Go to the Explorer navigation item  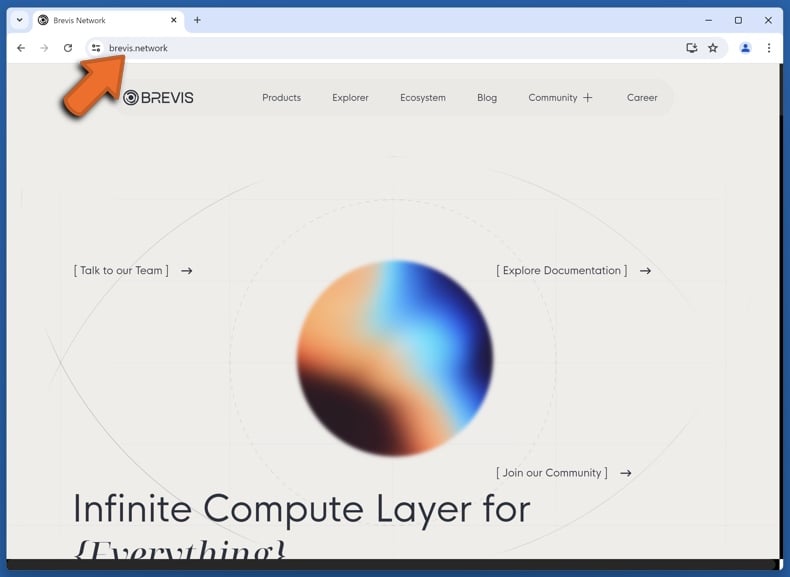click(x=350, y=98)
